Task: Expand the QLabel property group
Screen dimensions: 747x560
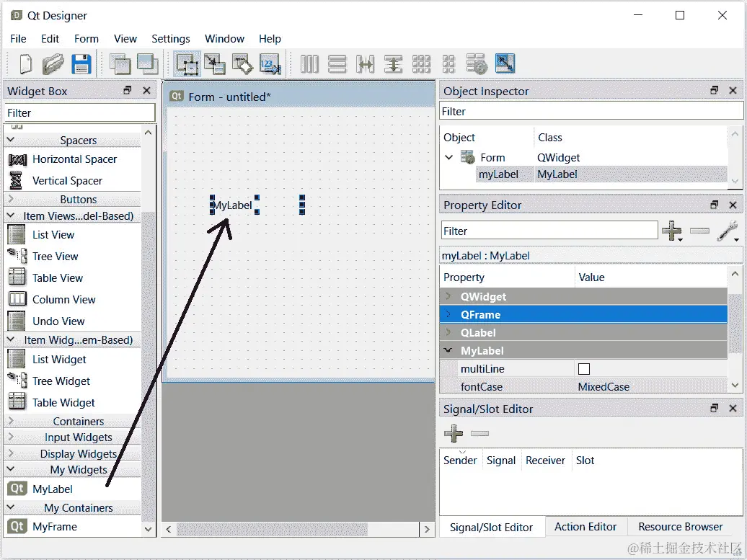Action: click(448, 332)
